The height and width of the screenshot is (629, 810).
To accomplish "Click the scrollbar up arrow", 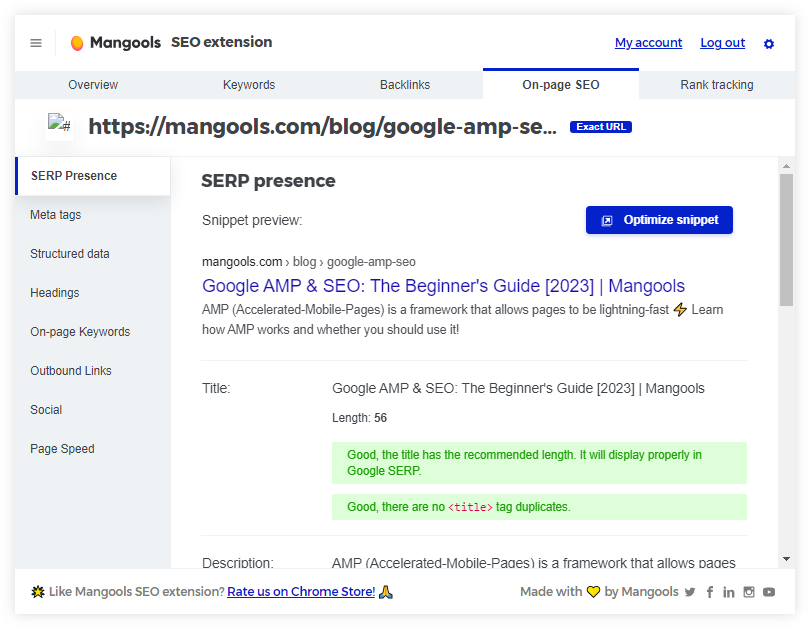I will [x=786, y=166].
